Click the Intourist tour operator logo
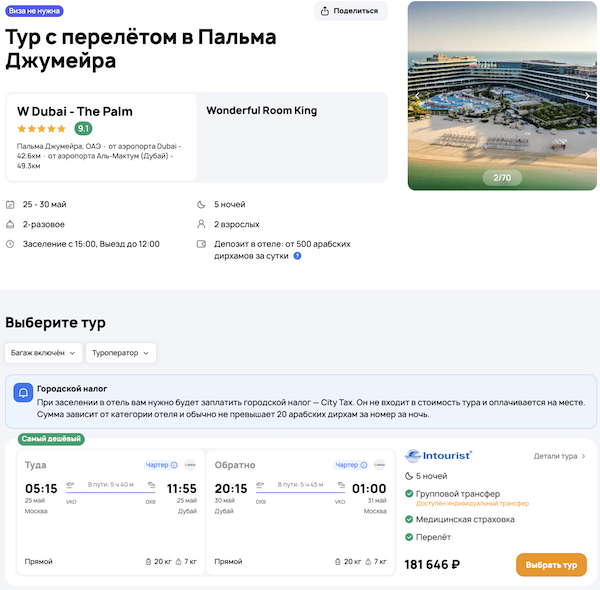600x590 pixels. click(x=439, y=456)
